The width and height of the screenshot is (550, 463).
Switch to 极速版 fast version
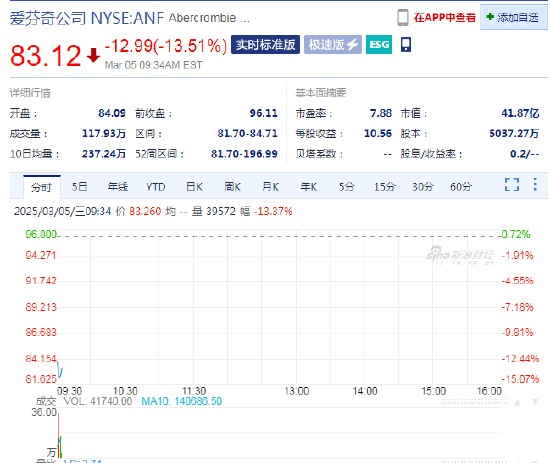coord(333,45)
